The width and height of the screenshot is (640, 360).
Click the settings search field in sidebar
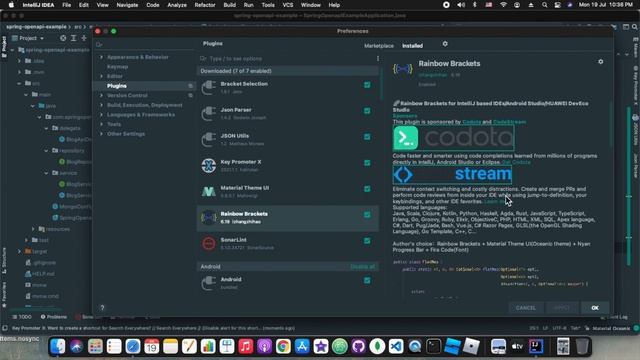coord(145,44)
